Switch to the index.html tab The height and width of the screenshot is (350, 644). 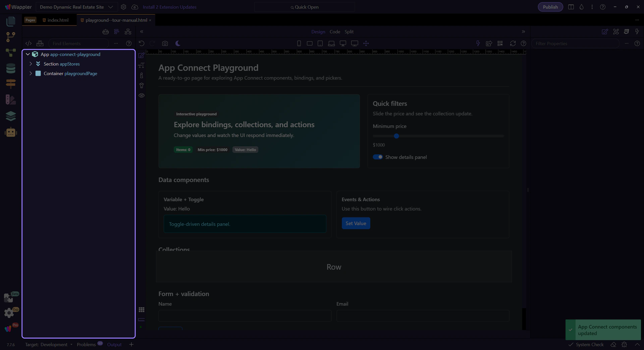[x=58, y=20]
